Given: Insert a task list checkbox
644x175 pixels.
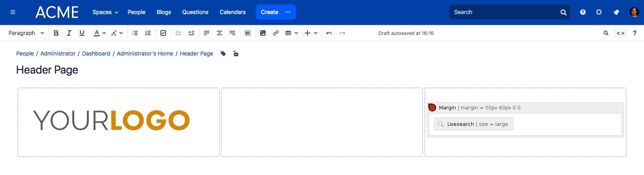Looking at the screenshot, I should (163, 33).
